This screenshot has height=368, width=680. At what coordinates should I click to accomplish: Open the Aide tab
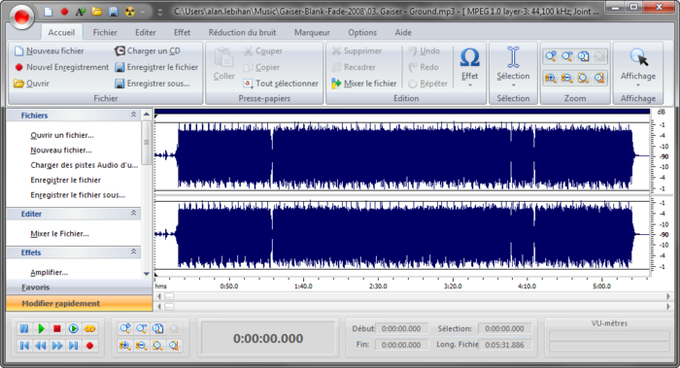[403, 33]
